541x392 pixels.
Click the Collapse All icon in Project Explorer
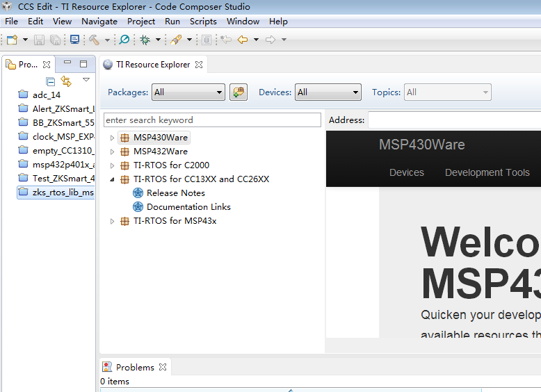(x=50, y=81)
